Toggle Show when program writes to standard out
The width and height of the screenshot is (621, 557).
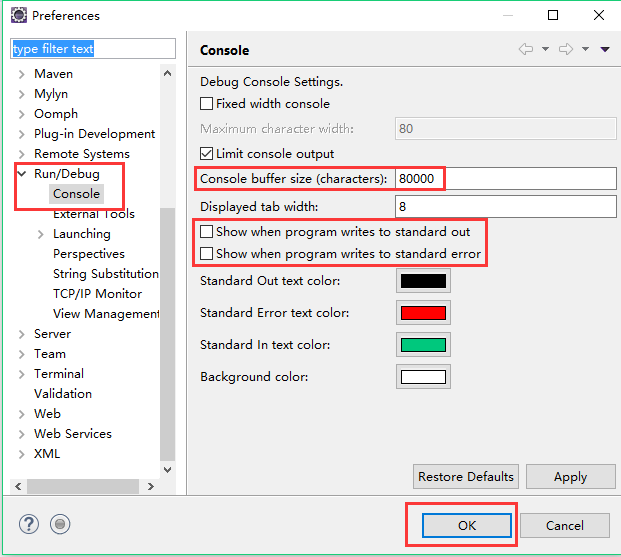[x=207, y=232]
